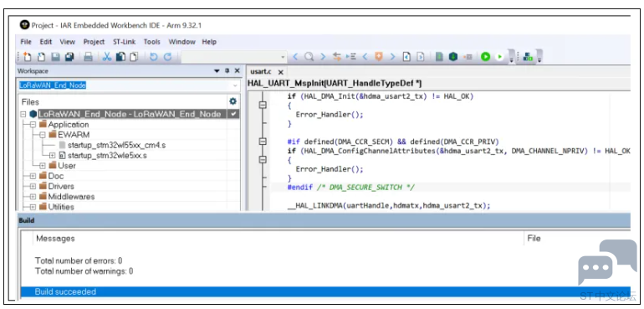Close the usart.c tab
The image size is (644, 309).
click(x=280, y=72)
